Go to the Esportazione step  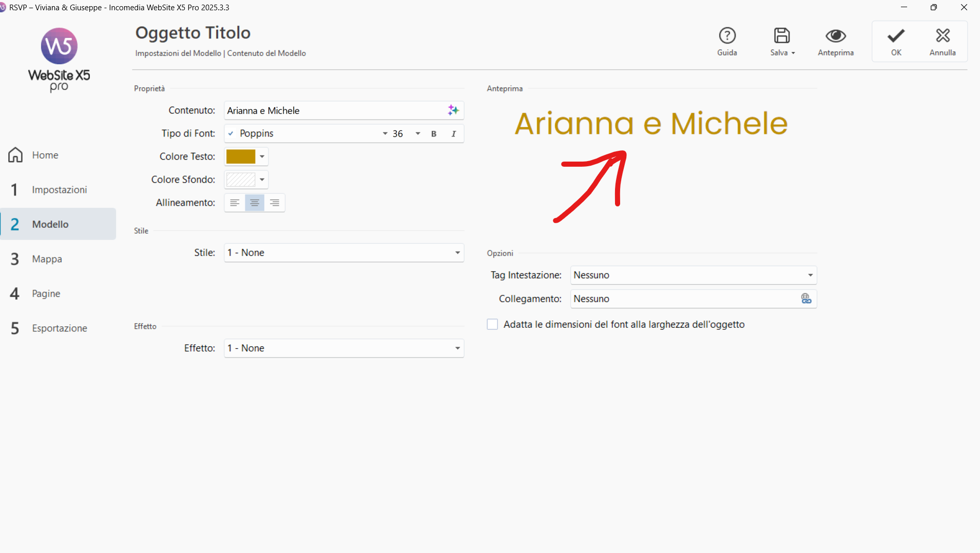59,328
